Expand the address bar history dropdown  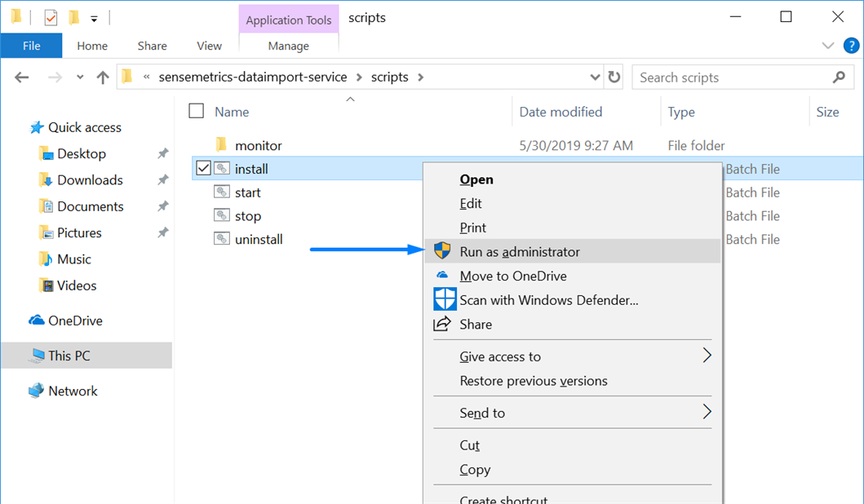coord(596,77)
